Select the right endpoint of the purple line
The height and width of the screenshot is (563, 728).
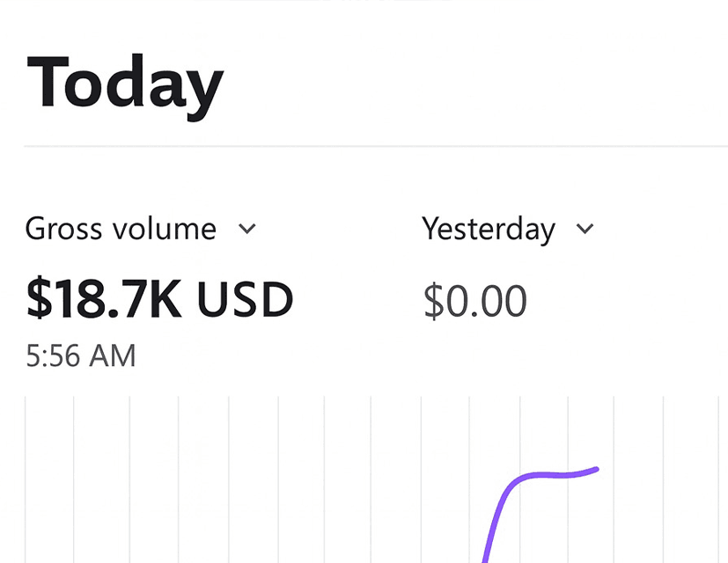598,469
